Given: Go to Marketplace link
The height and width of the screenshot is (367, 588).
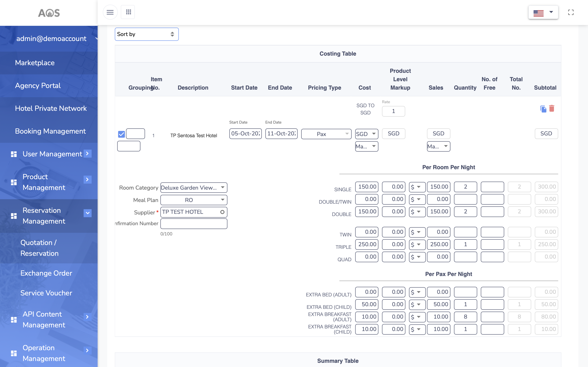Looking at the screenshot, I should point(35,63).
